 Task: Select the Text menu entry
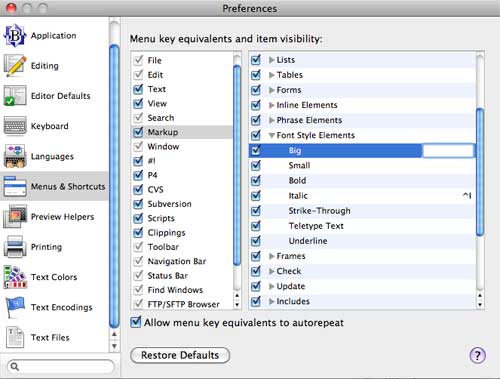coord(157,89)
